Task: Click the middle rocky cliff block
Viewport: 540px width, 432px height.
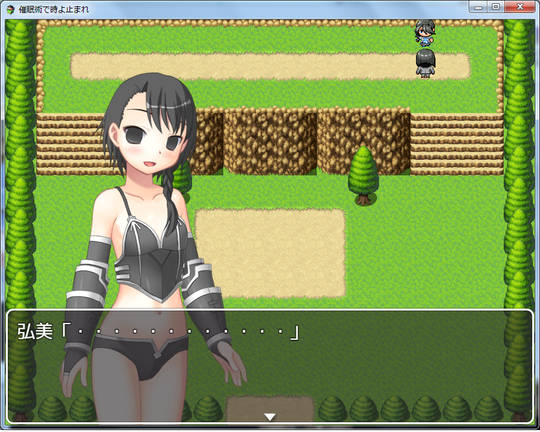Action: pyautogui.click(x=270, y=141)
